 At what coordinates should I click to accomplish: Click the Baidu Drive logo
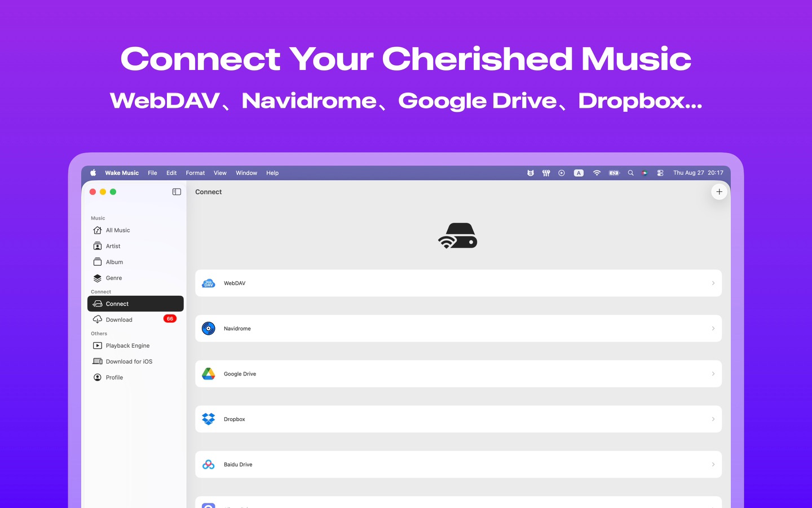click(x=209, y=465)
